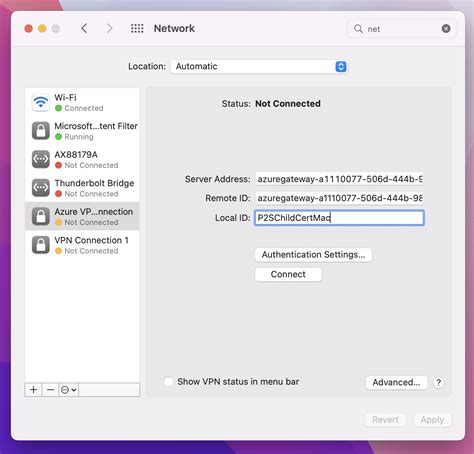Click the Microsoft Content Filter lock icon
474x454 pixels.
pyautogui.click(x=41, y=131)
